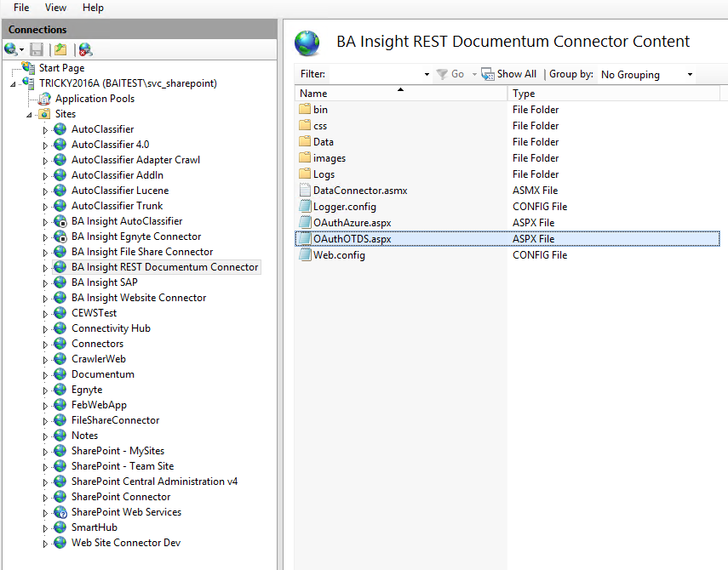This screenshot has width=728, height=570.
Task: Select the Logs folder in content list
Action: click(324, 174)
